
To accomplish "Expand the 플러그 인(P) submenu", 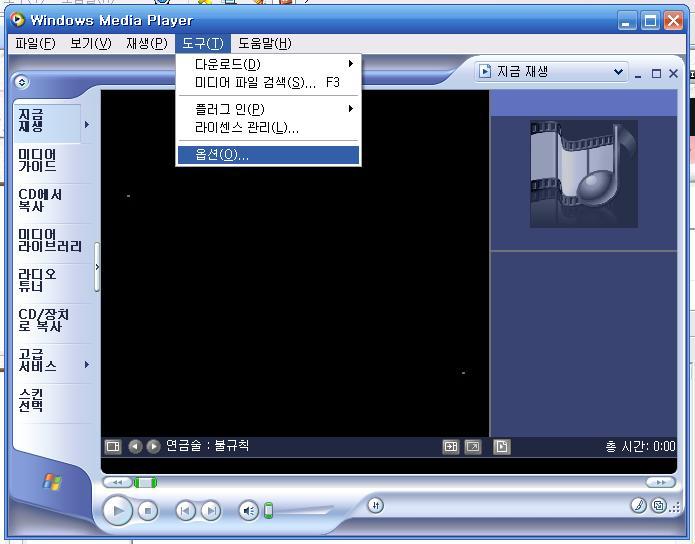I will click(x=269, y=109).
